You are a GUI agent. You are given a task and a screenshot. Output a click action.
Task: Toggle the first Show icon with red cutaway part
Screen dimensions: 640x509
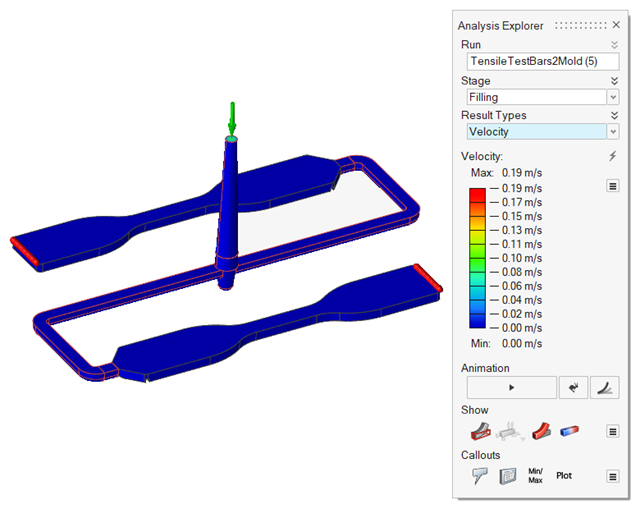coord(481,431)
